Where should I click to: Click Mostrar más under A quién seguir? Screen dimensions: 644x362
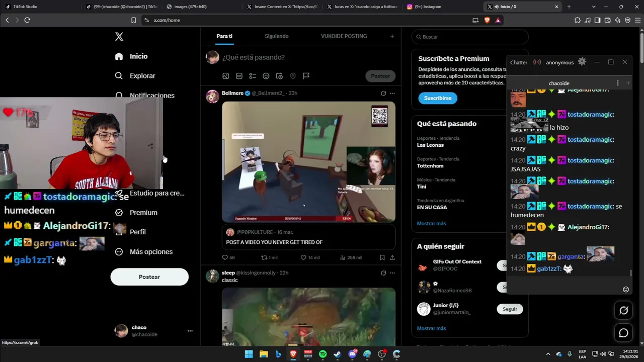pos(431,328)
